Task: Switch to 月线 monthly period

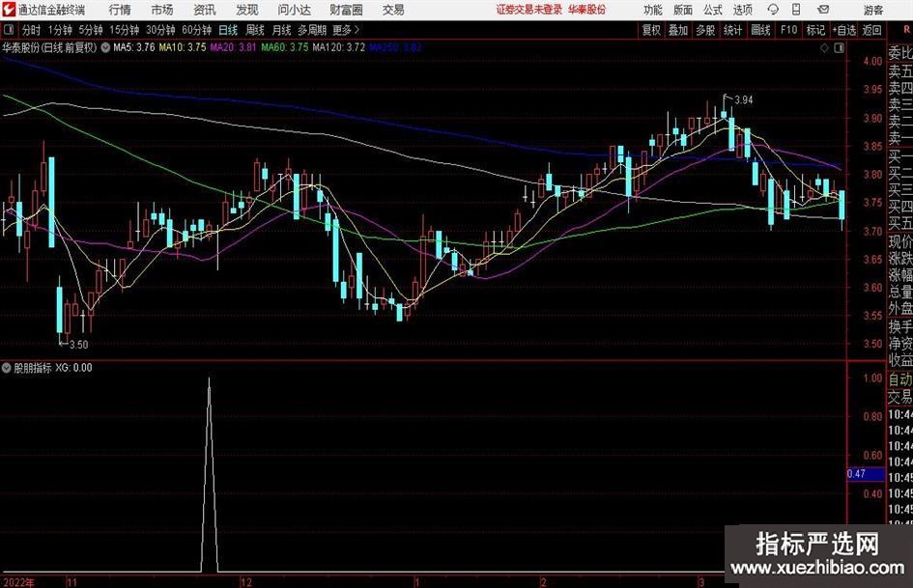Action: coord(282,30)
